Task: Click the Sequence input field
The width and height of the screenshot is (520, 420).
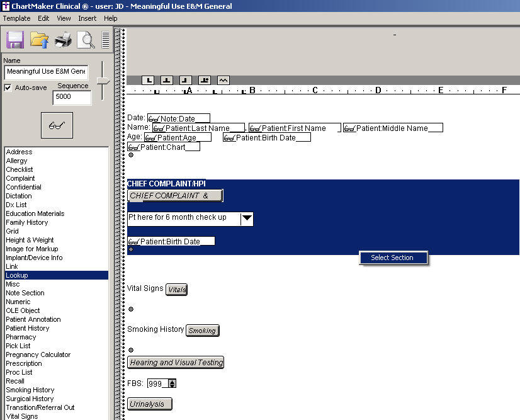Action: tap(72, 97)
